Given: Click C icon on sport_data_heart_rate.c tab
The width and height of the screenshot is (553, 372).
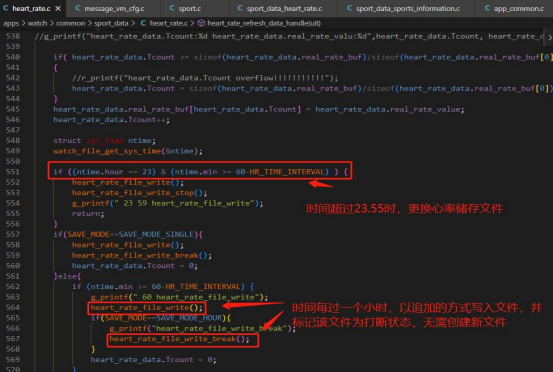Looking at the screenshot, I should click(240, 8).
